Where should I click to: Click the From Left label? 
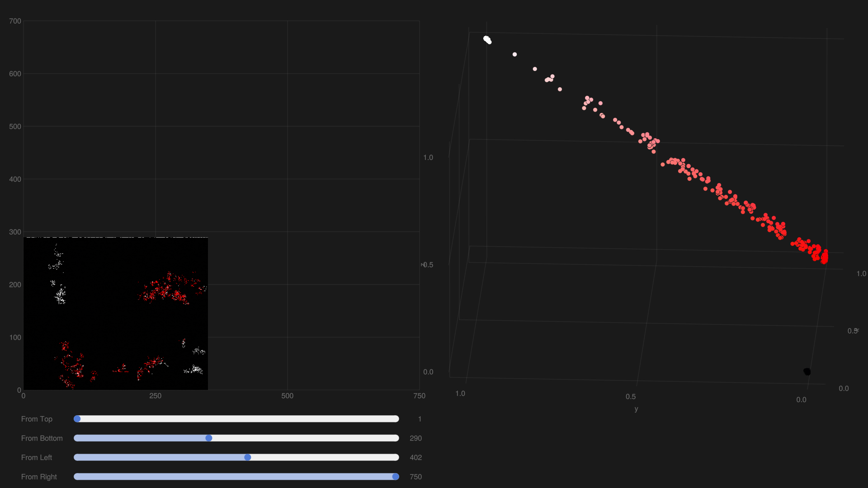click(36, 458)
